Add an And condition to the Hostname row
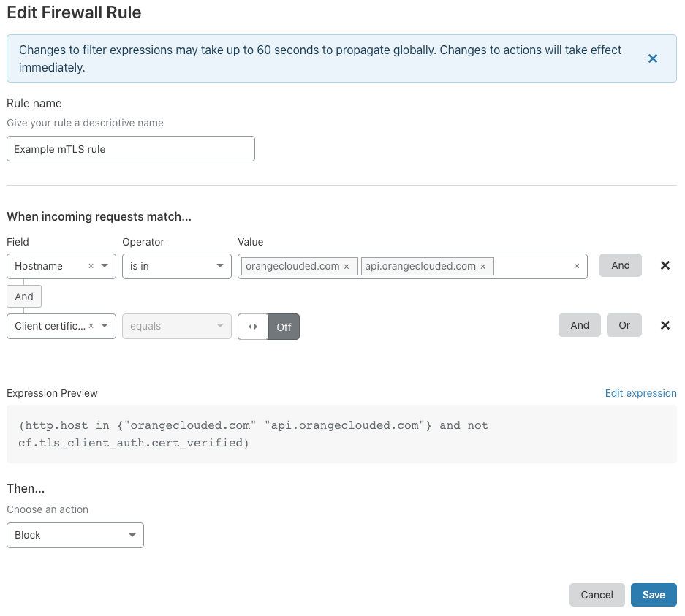 (x=620, y=265)
